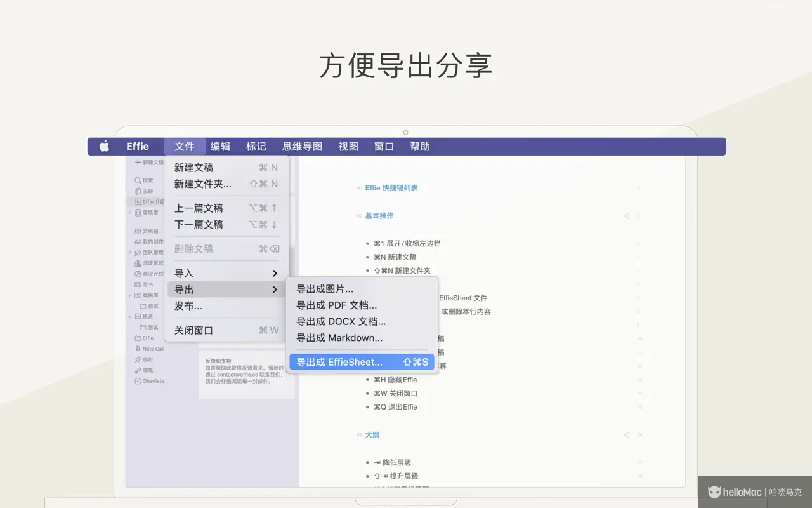Screen dimensions: 812x508
Task: Open the 窗口 menu
Action: click(x=384, y=147)
